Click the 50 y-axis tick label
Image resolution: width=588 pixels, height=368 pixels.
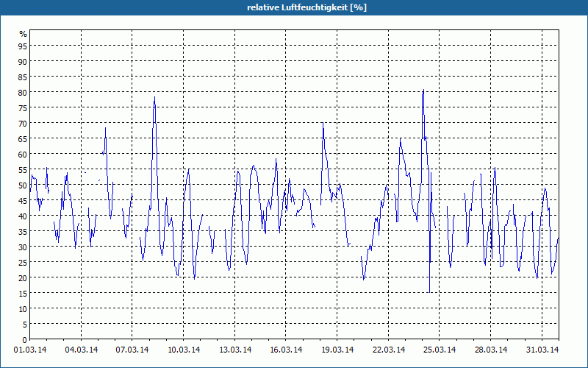tap(23, 185)
